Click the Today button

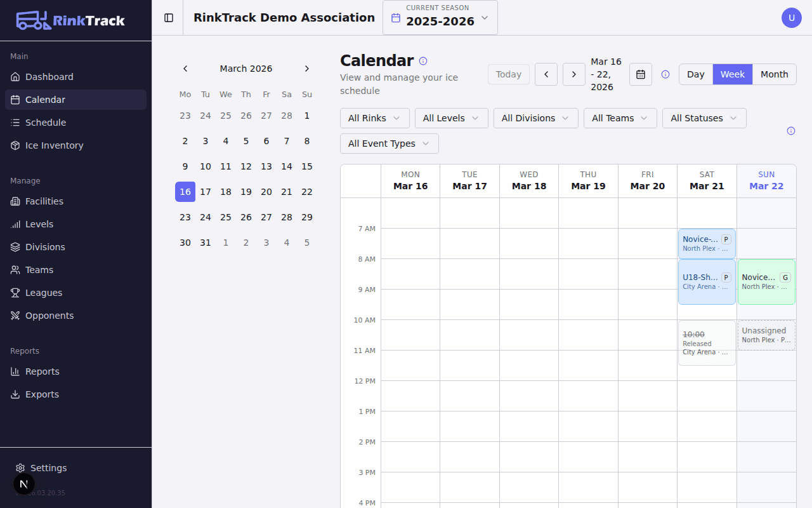tap(508, 74)
